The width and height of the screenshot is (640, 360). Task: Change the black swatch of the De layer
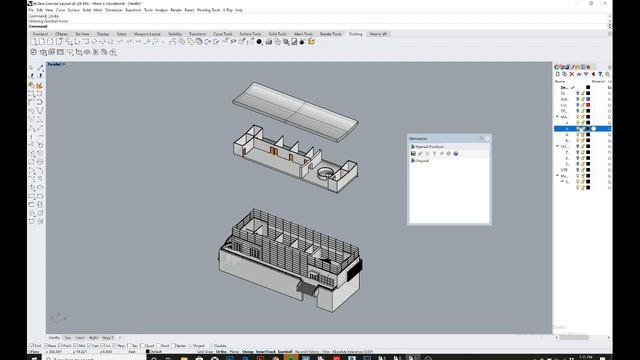(588, 87)
